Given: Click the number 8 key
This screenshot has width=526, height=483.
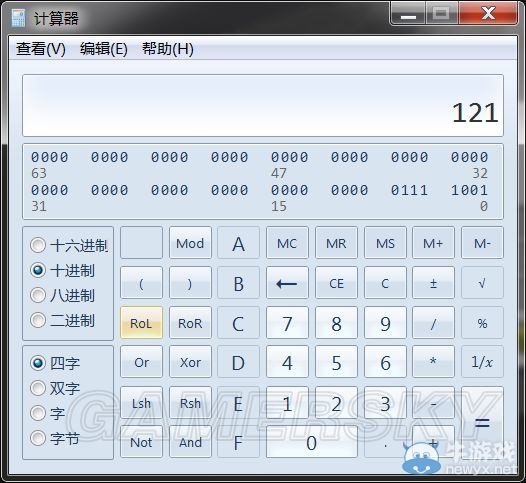Looking at the screenshot, I should (x=336, y=322).
